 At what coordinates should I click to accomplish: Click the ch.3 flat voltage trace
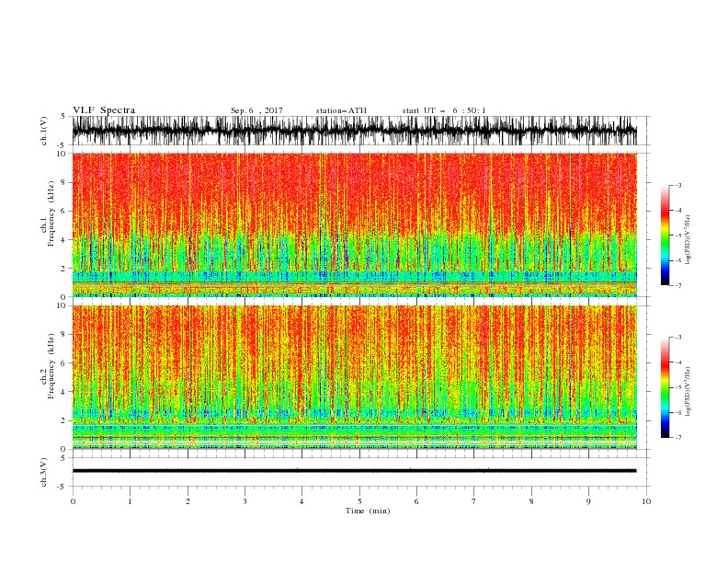pos(354,471)
